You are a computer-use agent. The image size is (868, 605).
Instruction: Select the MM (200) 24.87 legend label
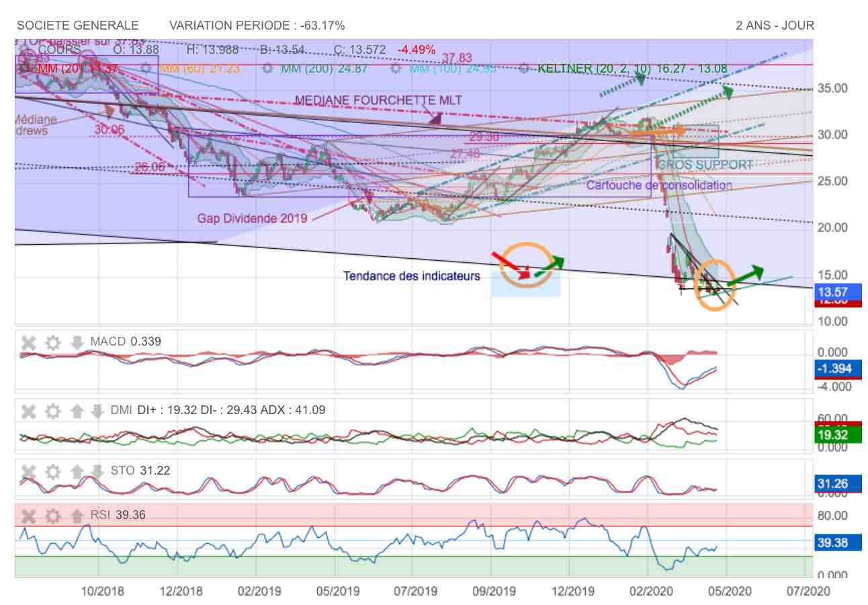pyautogui.click(x=325, y=69)
